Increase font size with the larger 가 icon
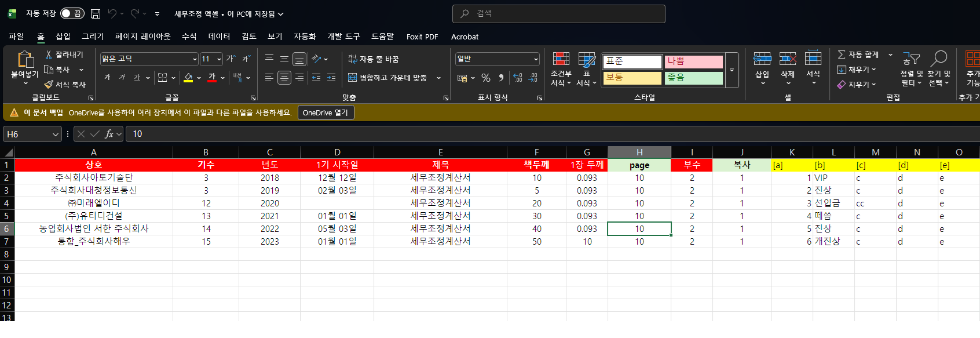980x338 pixels. 231,59
